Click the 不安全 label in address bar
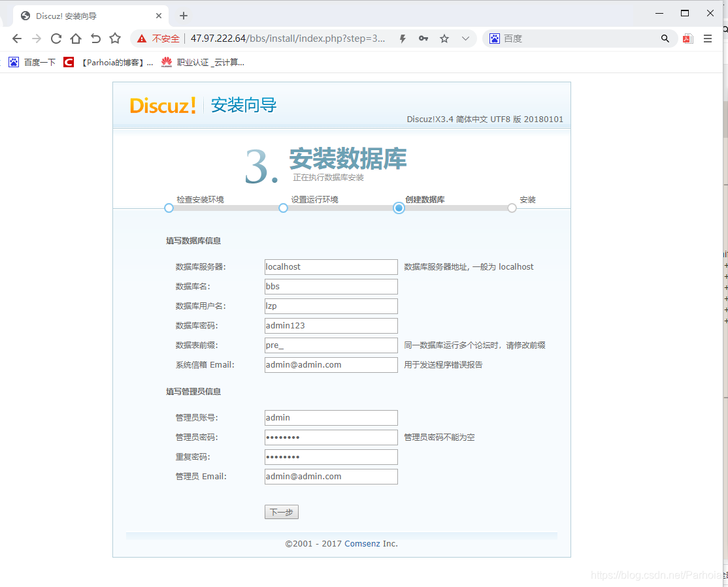 pos(166,39)
